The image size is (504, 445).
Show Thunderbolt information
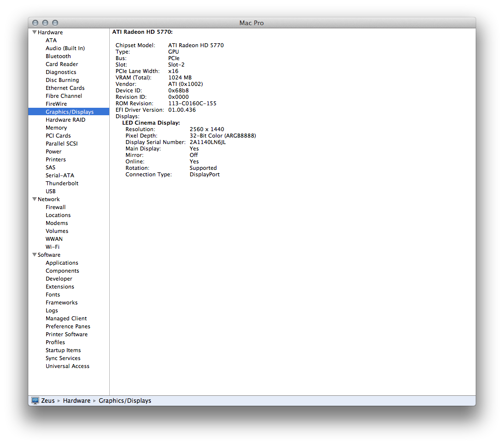62,183
